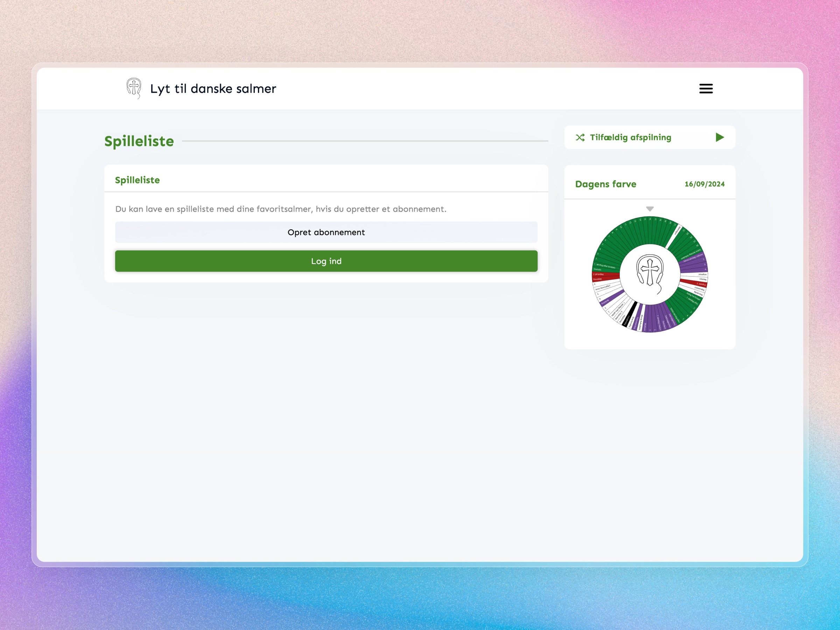Open the hamburger menu in the header
Screen dimensions: 840x630
[706, 89]
